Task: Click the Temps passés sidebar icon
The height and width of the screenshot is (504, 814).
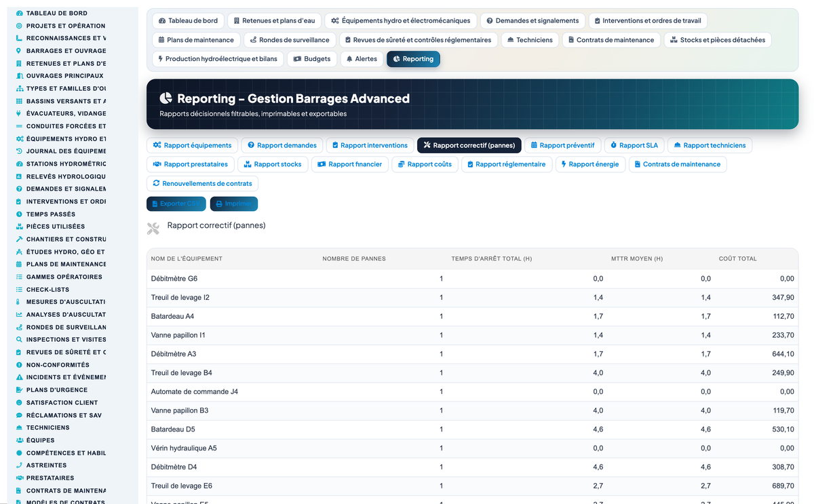Action: pos(19,214)
